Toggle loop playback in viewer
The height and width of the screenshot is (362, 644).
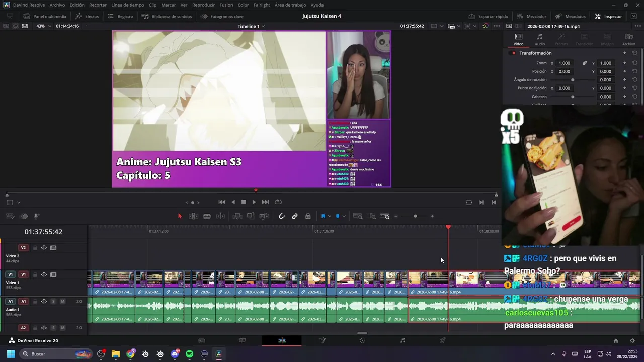(x=278, y=202)
